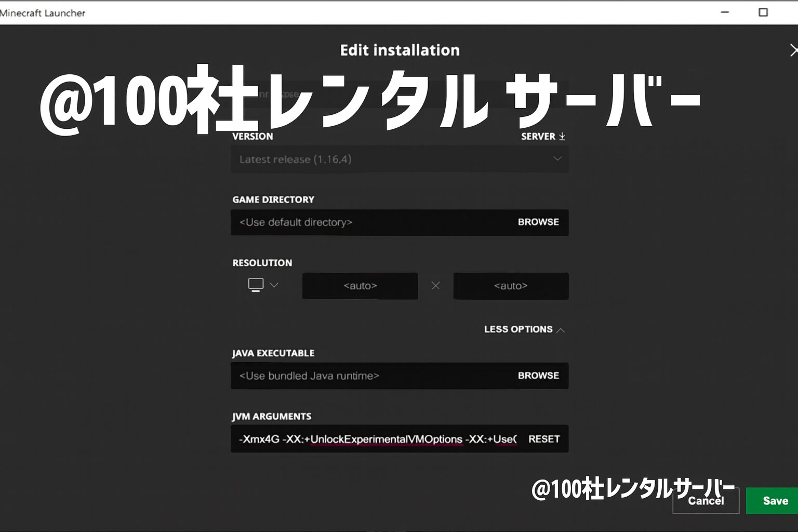Reset the JVM arguments
Screen dimensions: 798x532
pos(544,439)
